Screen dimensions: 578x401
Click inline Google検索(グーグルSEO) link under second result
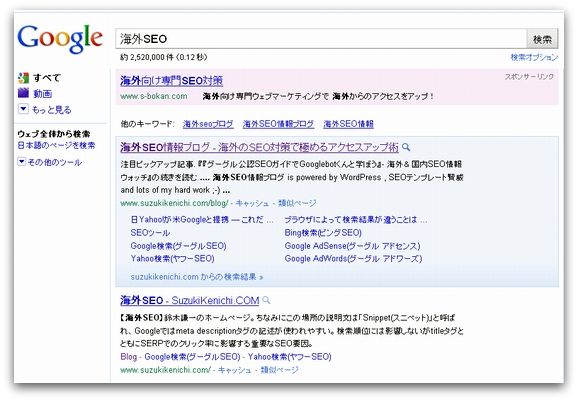click(192, 357)
